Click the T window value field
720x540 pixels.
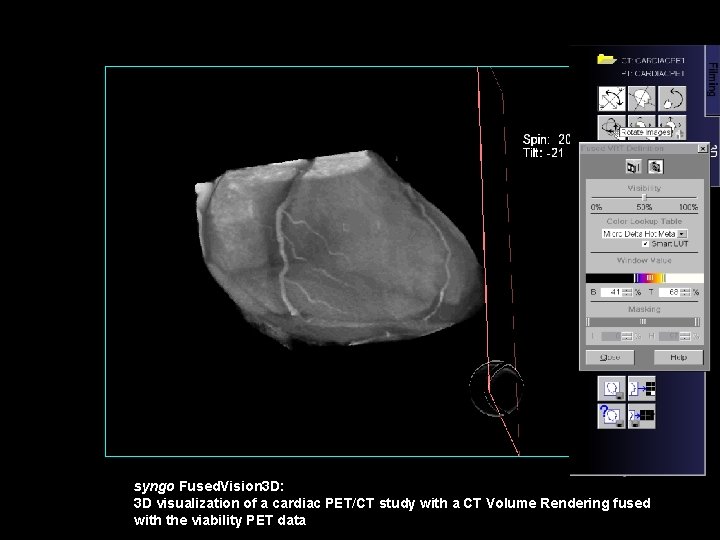(669, 292)
